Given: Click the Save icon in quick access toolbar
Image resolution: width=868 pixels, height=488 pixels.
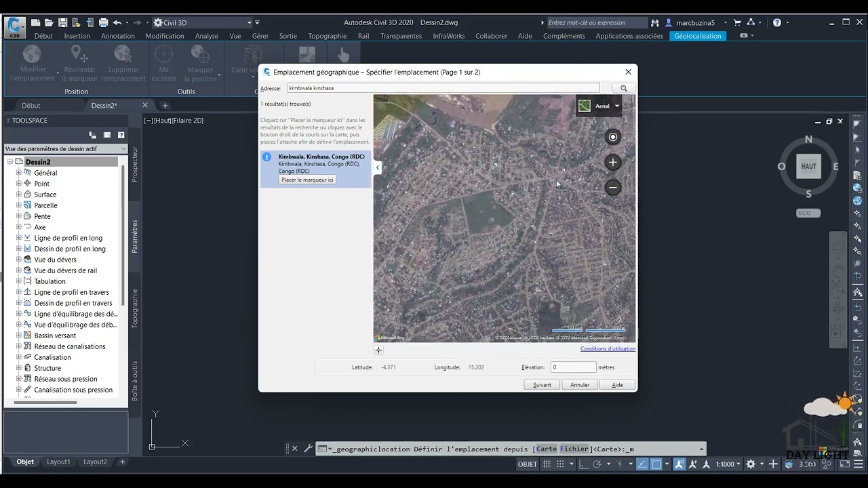Looking at the screenshot, I should click(62, 22).
